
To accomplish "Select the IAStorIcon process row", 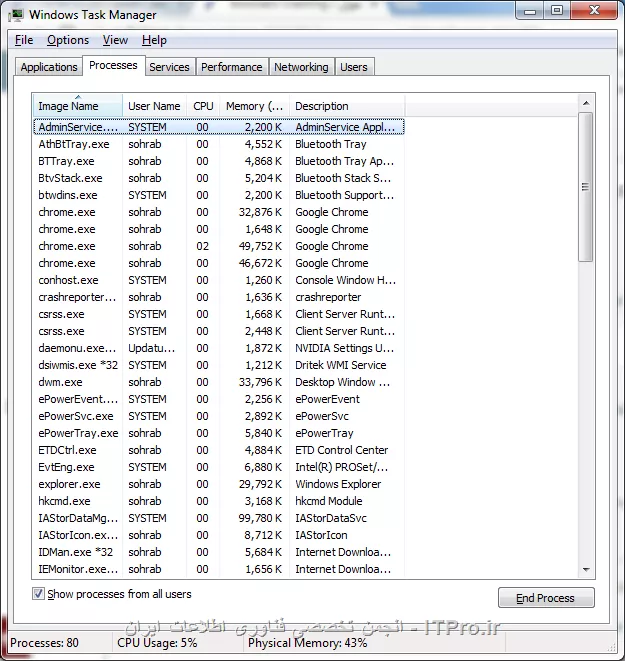I will pos(219,535).
